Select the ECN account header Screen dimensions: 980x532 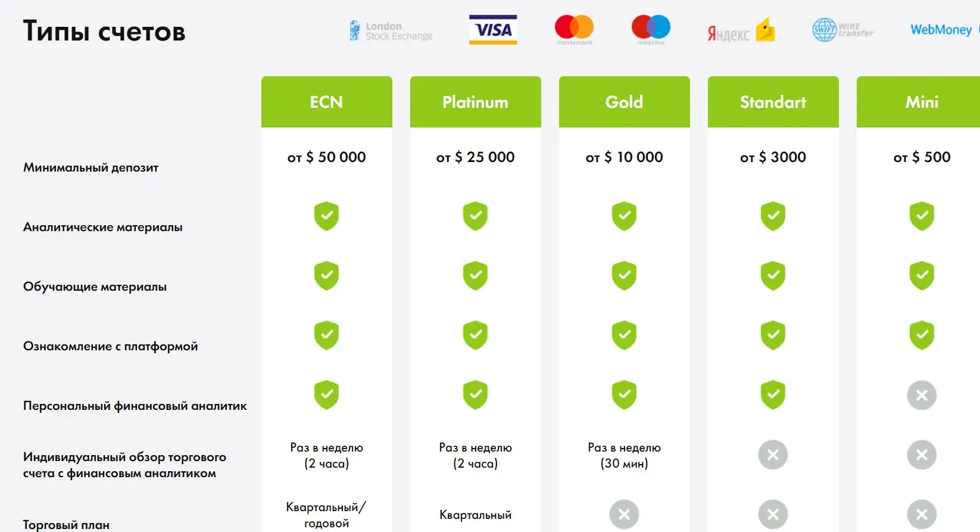coord(326,102)
